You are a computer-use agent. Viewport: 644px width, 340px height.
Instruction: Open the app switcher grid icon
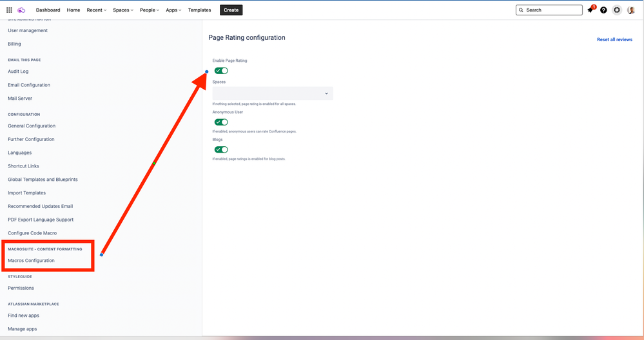(9, 10)
